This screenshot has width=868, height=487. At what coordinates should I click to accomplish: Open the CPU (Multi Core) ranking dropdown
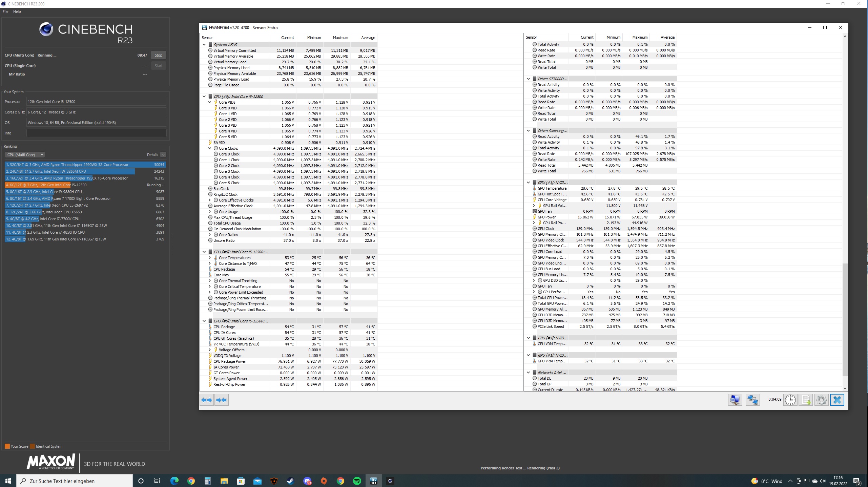tap(25, 155)
